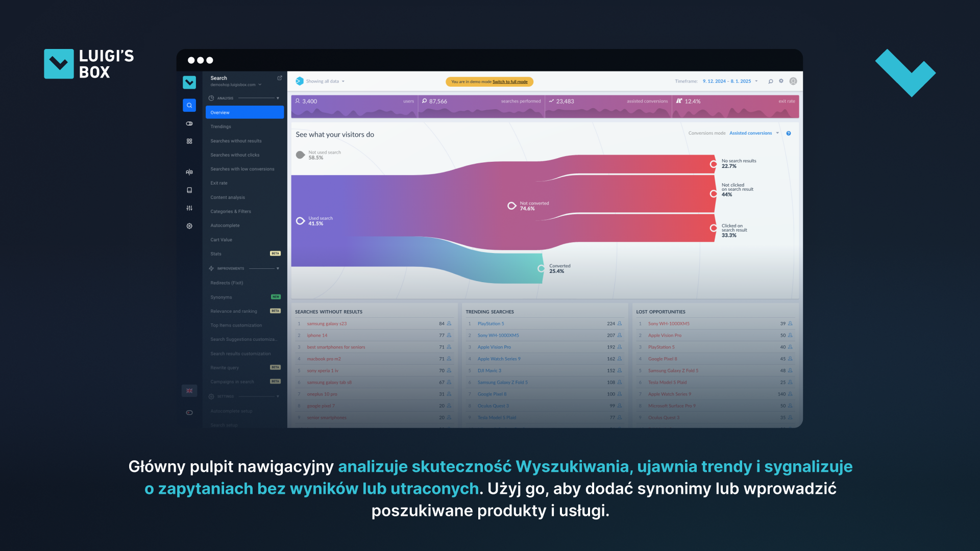This screenshot has width=980, height=551.
Task: Open the user avatar icon in top bar
Action: [x=793, y=81]
